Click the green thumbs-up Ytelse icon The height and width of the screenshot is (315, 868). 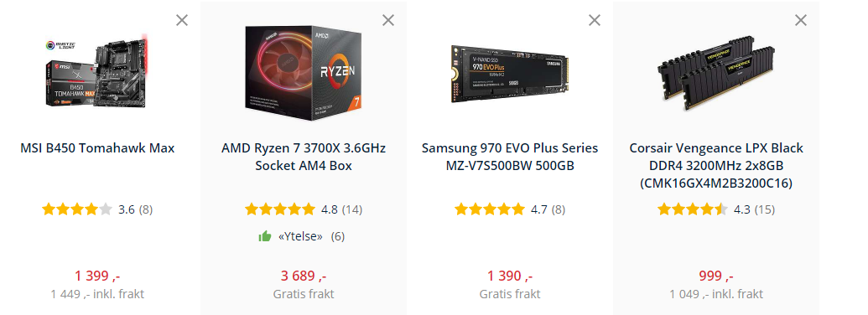tap(265, 236)
